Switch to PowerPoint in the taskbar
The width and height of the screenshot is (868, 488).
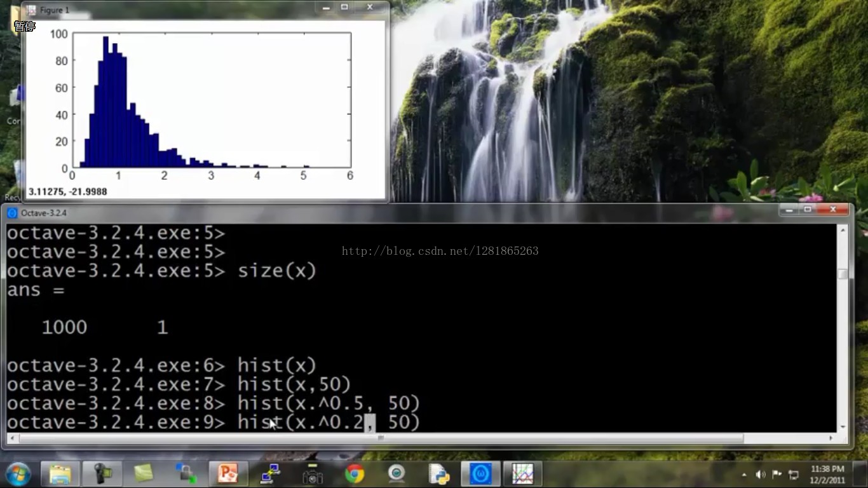coord(228,474)
